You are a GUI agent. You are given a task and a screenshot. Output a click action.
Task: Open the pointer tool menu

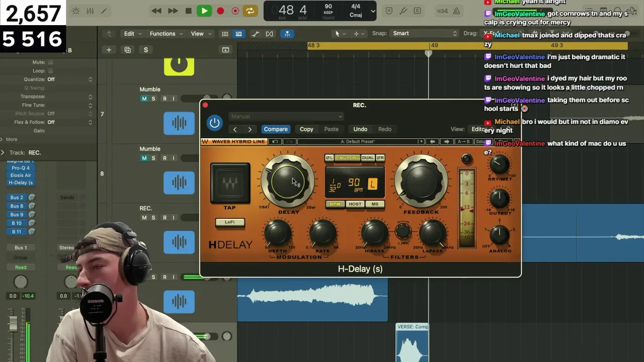[340, 34]
